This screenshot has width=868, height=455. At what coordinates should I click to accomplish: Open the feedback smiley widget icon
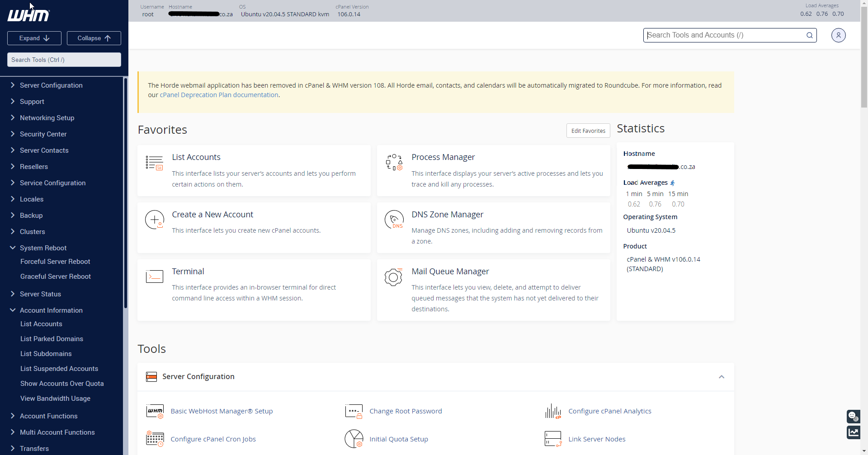pos(853,416)
